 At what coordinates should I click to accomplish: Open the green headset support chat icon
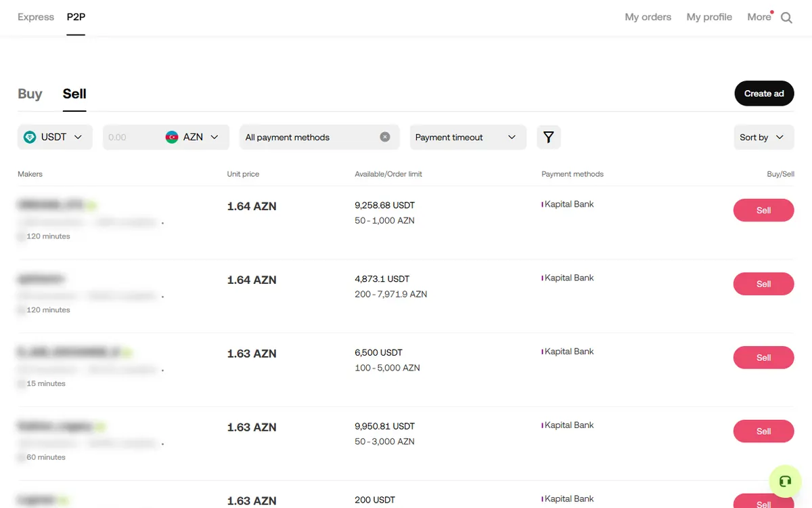tap(785, 482)
